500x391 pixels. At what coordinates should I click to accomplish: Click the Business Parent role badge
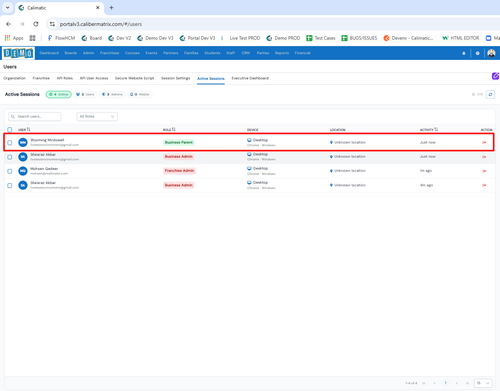coord(179,142)
